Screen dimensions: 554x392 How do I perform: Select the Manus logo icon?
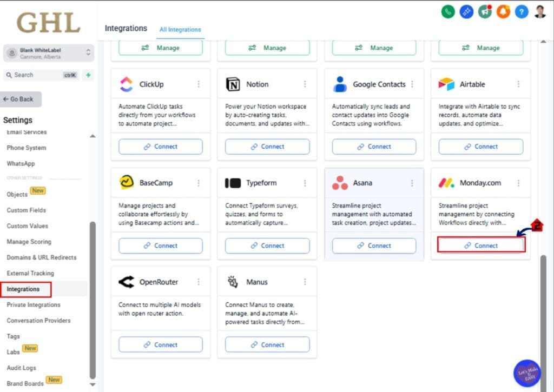233,281
